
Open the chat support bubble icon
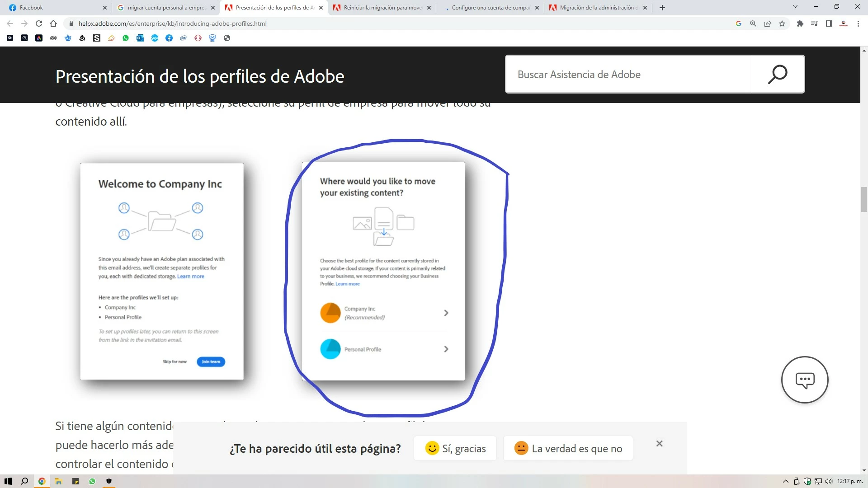805,380
